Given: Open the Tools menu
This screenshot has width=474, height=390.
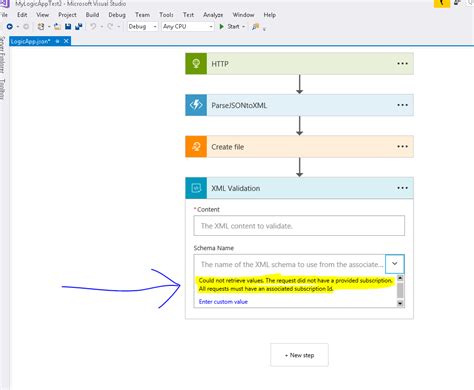Looking at the screenshot, I should coord(166,15).
